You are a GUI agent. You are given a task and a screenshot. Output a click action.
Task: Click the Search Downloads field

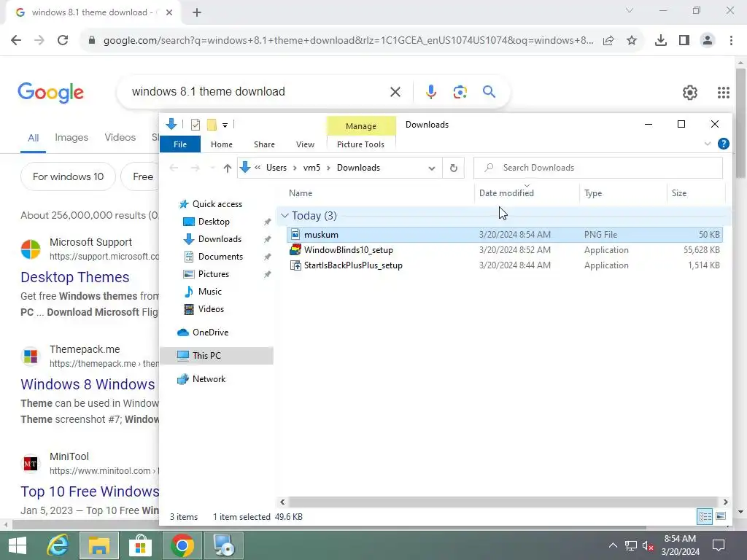[x=598, y=168]
